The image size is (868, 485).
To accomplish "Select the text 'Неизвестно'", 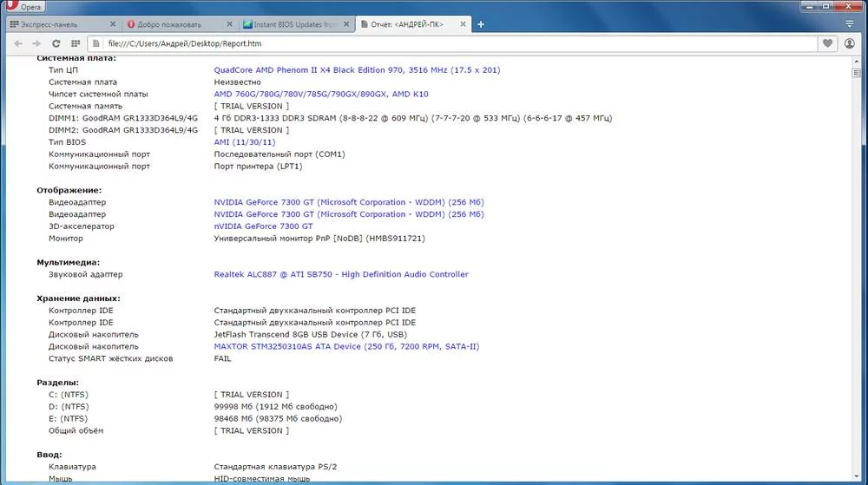I will coord(238,82).
